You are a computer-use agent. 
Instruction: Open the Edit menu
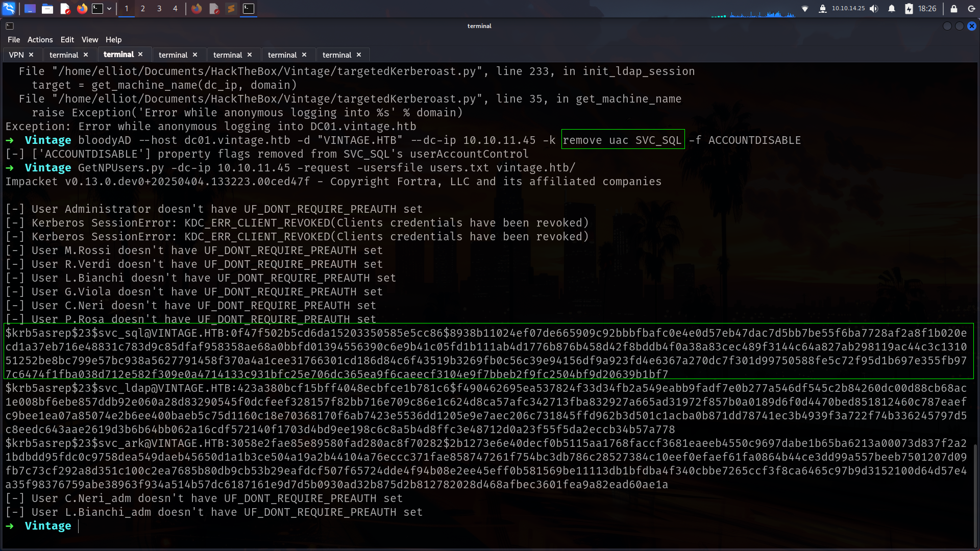(67, 40)
